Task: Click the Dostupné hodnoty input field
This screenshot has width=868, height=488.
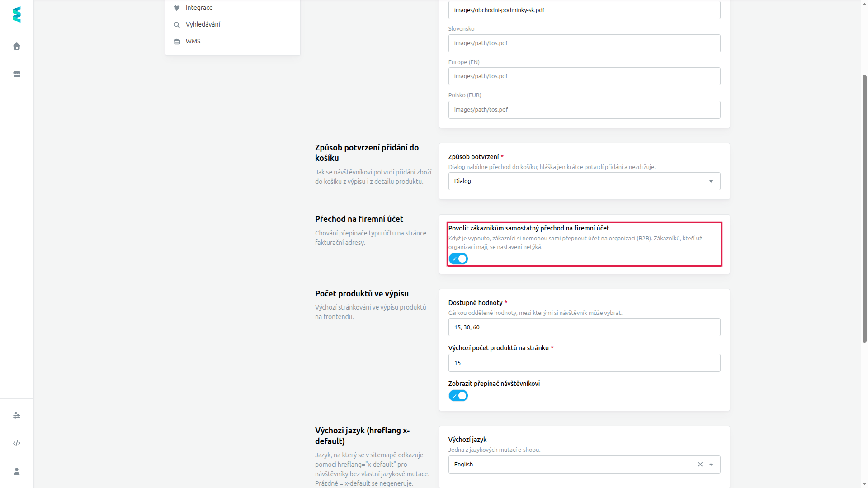Action: pos(584,327)
